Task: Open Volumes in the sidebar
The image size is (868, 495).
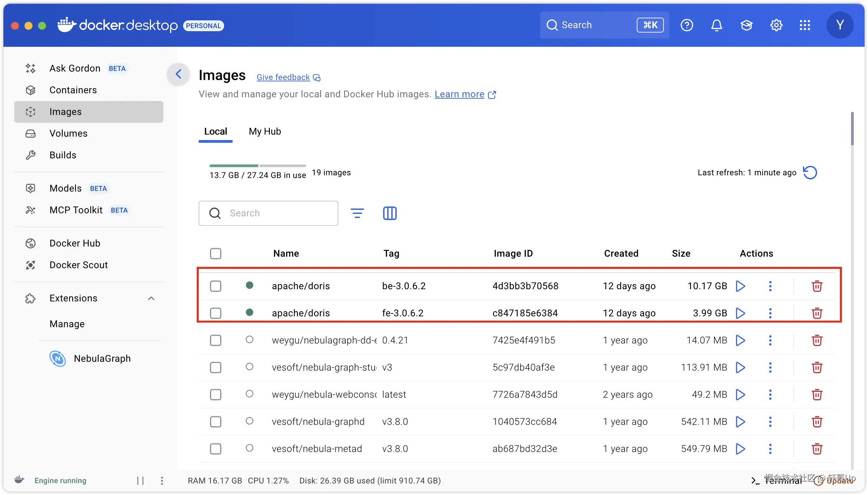Action: tap(68, 133)
